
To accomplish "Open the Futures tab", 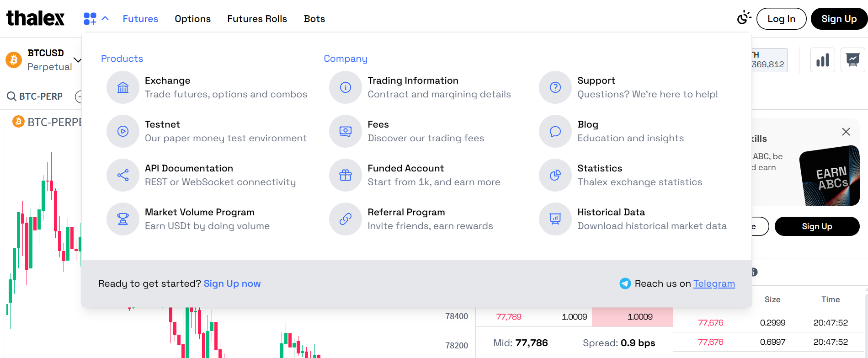I will [140, 19].
